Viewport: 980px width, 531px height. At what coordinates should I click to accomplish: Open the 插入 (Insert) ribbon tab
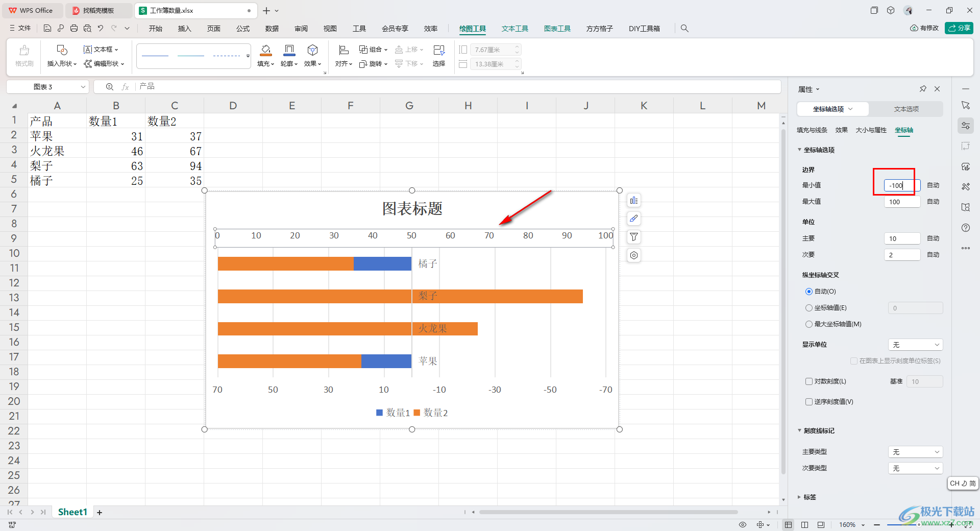tap(185, 29)
